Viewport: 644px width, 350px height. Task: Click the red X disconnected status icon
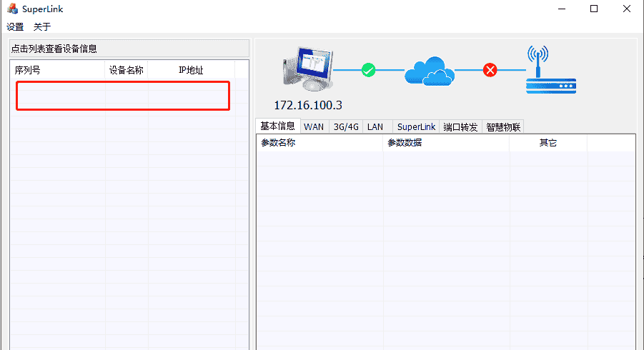click(x=490, y=70)
